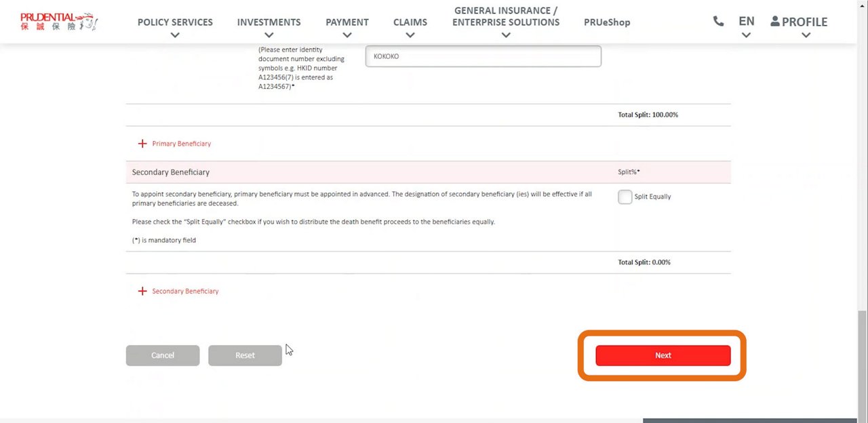The image size is (868, 423).
Task: Expand the profile menu chevron
Action: [x=806, y=35]
